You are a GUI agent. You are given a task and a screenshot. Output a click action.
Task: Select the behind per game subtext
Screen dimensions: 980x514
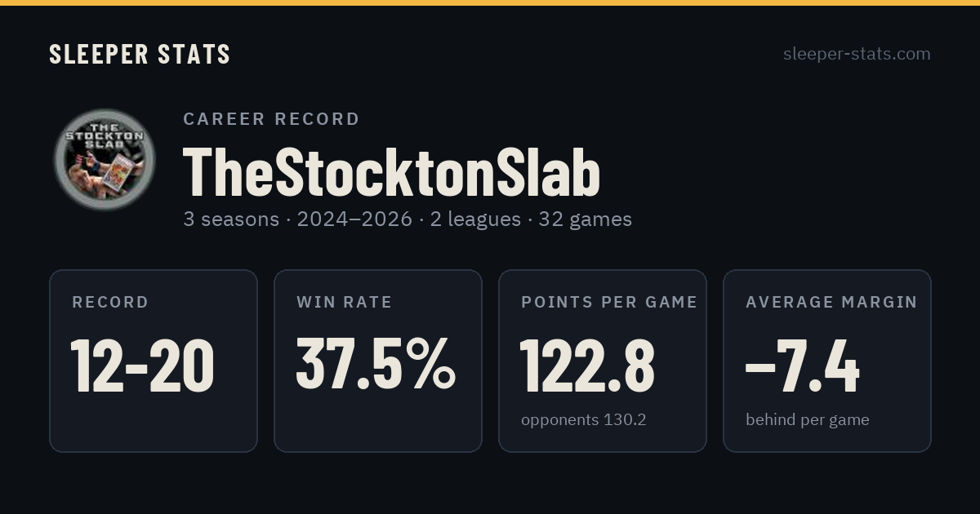coord(808,420)
